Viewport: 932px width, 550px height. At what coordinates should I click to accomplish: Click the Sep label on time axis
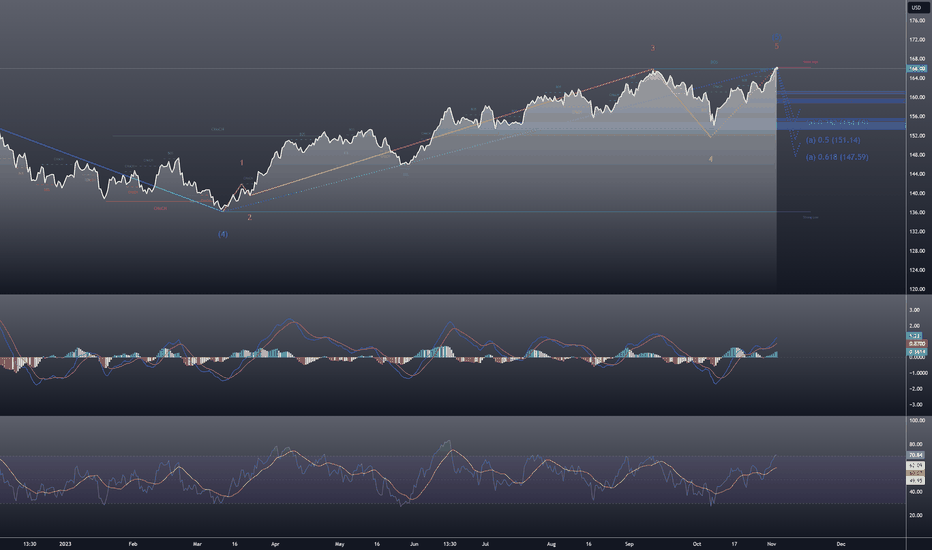pyautogui.click(x=629, y=544)
